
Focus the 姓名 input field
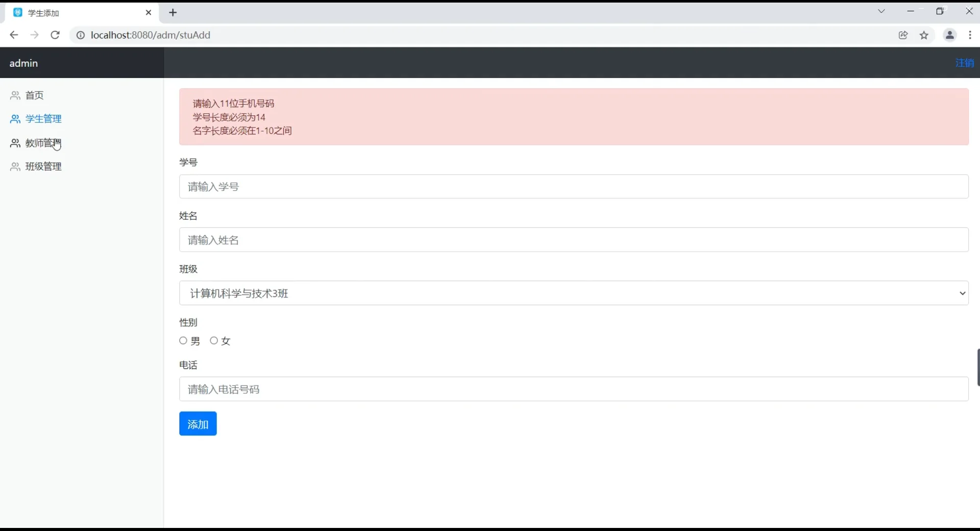point(574,239)
